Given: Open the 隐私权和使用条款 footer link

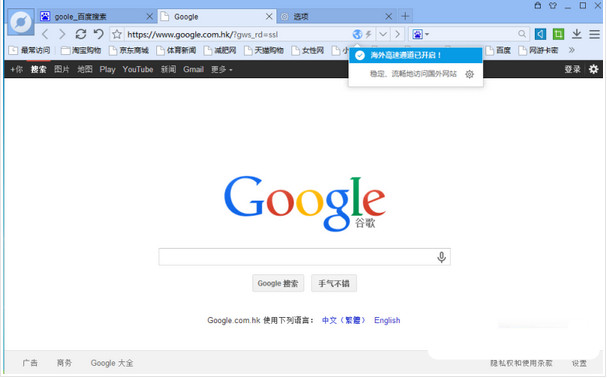Looking at the screenshot, I should click(521, 363).
